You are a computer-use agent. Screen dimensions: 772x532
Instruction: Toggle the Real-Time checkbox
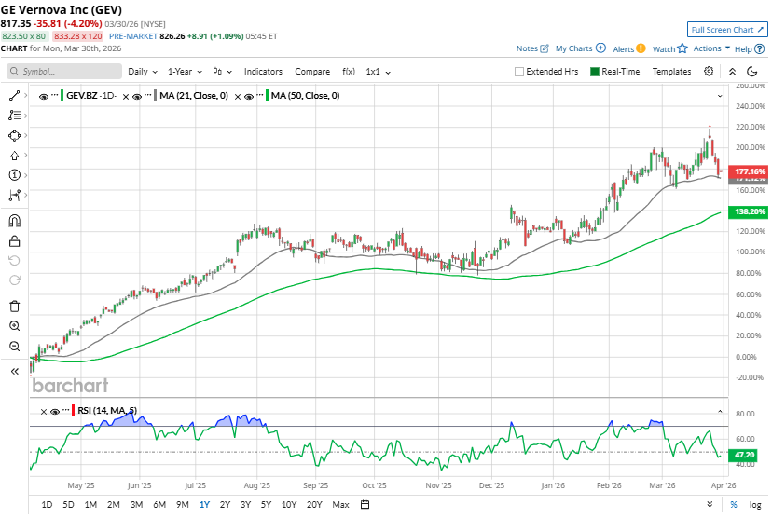click(x=595, y=72)
